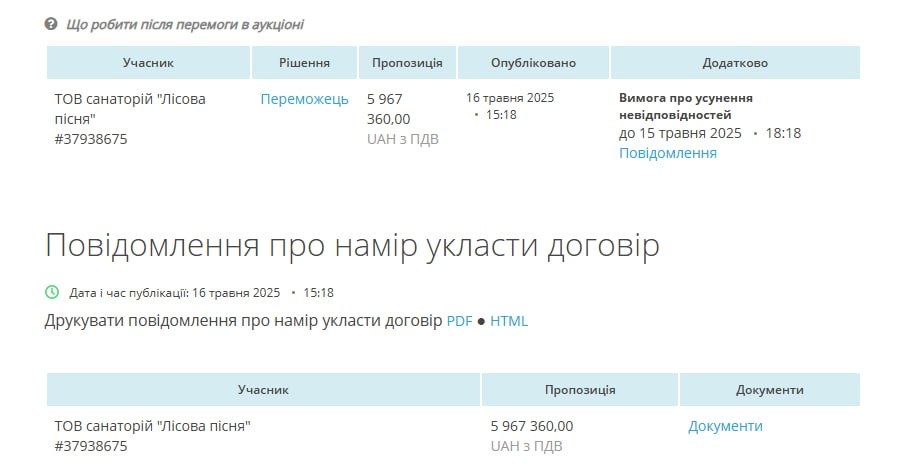Image resolution: width=903 pixels, height=469 pixels.
Task: Click the green clock publication icon
Action: coord(53,293)
